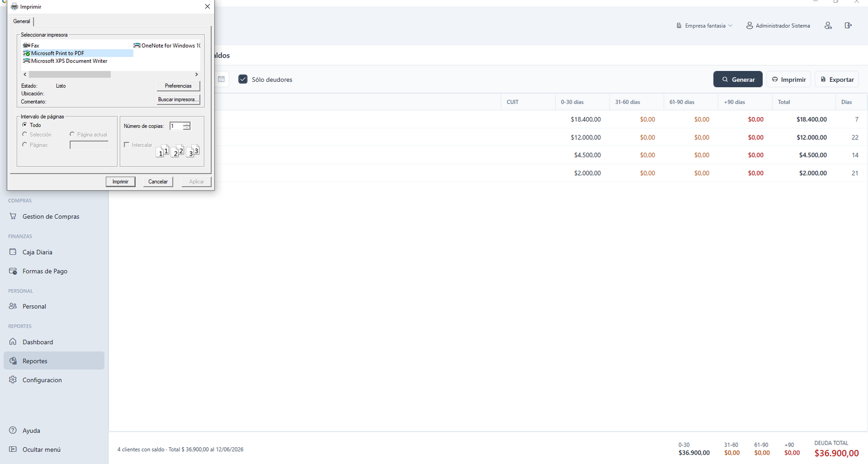Open Dashboard in sidebar
Screen dimensions: 868x464
click(54, 342)
